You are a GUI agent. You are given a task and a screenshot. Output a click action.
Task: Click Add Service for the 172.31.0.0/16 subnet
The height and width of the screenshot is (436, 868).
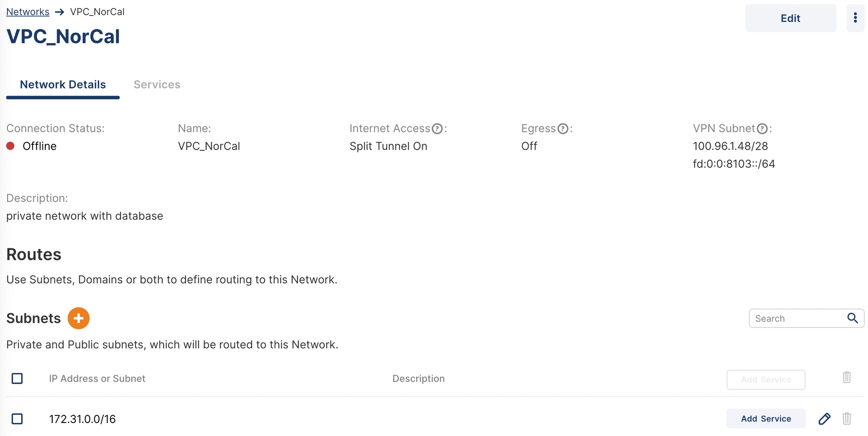coord(766,419)
